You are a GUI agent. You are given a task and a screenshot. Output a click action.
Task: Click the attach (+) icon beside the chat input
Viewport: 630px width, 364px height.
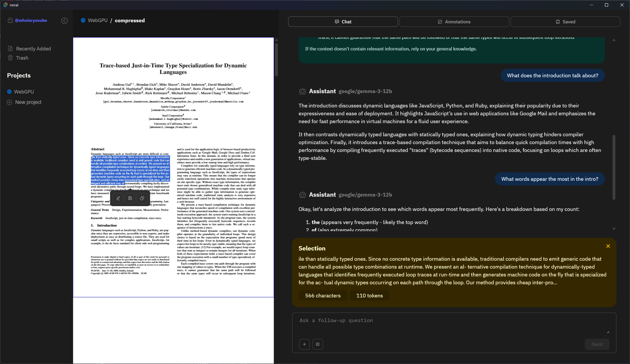tap(304, 344)
